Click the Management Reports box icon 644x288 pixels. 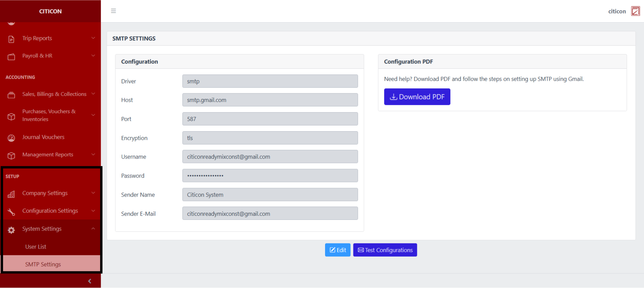pyautogui.click(x=11, y=156)
